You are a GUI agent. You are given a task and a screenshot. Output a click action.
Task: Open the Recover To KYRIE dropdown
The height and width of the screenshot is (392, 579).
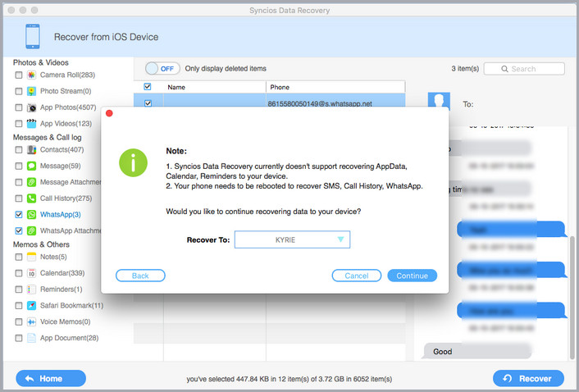point(292,240)
